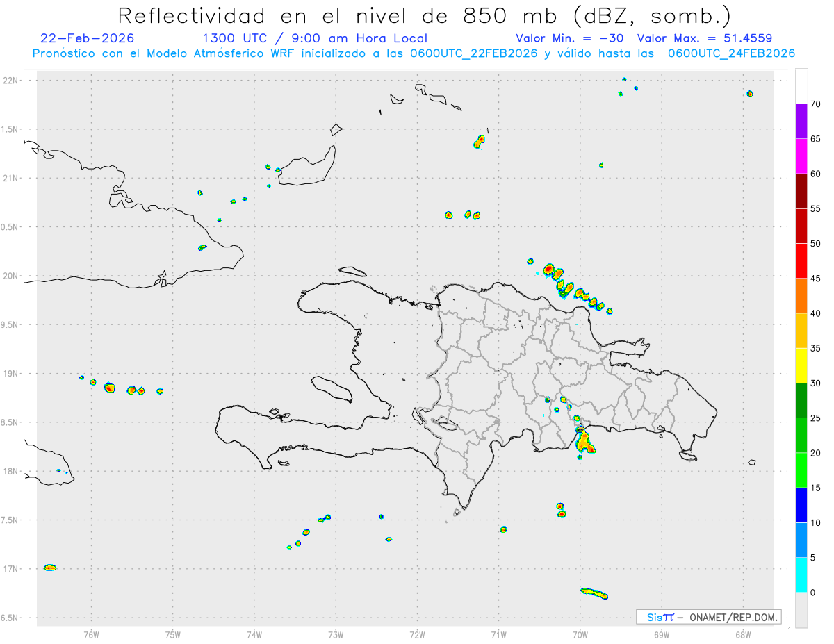Click the cyan 0–5 dBZ colorbar segment
Viewport: 834px width, 644px height.
pyautogui.click(x=801, y=575)
